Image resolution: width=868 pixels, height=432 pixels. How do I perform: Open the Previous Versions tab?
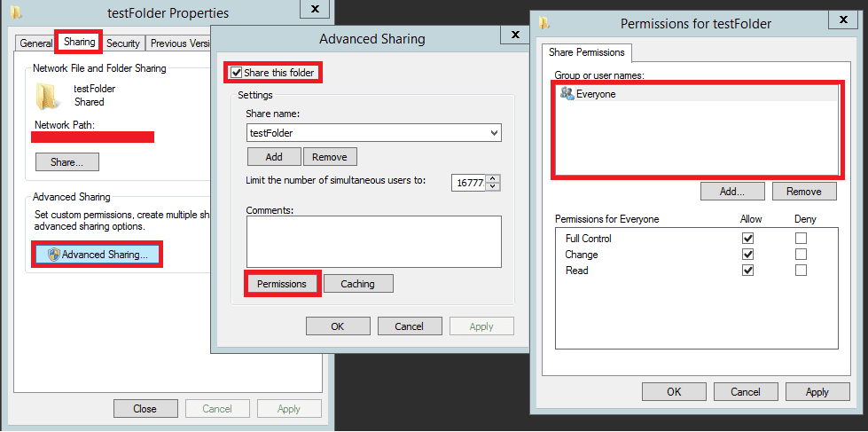tap(179, 43)
